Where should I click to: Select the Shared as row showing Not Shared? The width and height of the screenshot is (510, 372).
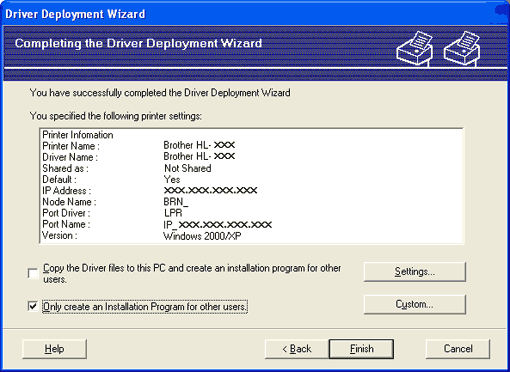tap(252, 168)
